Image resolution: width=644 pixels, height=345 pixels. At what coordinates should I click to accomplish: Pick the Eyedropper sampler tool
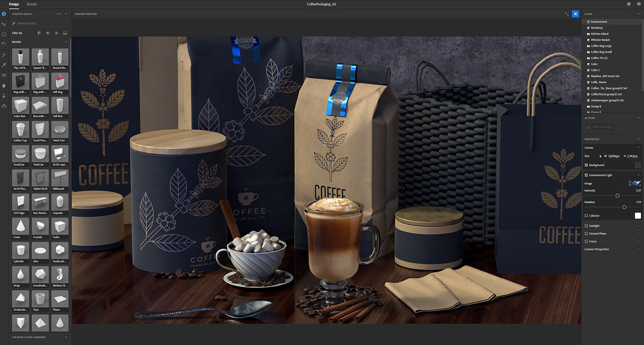pos(4,65)
